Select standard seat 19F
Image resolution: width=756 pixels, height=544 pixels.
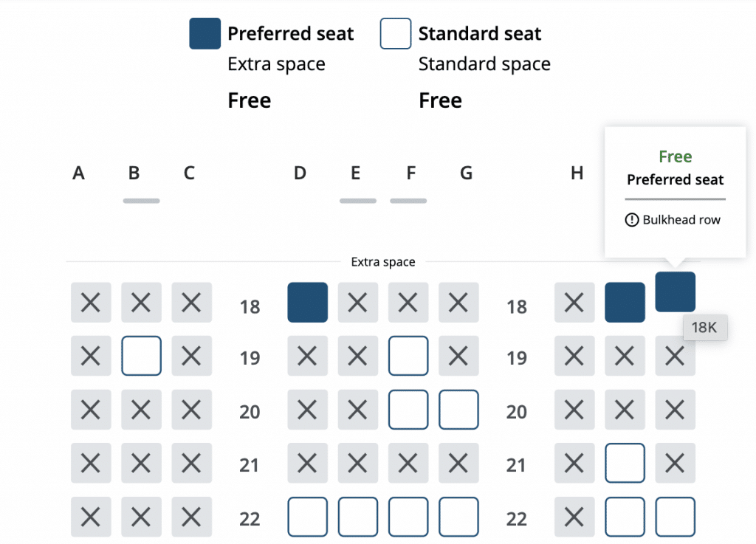(408, 356)
